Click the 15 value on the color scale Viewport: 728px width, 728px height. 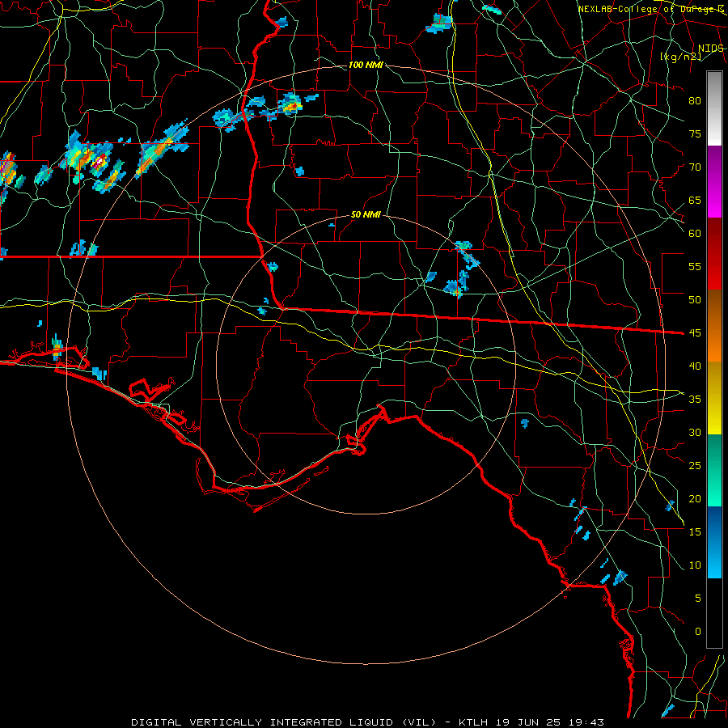click(695, 532)
